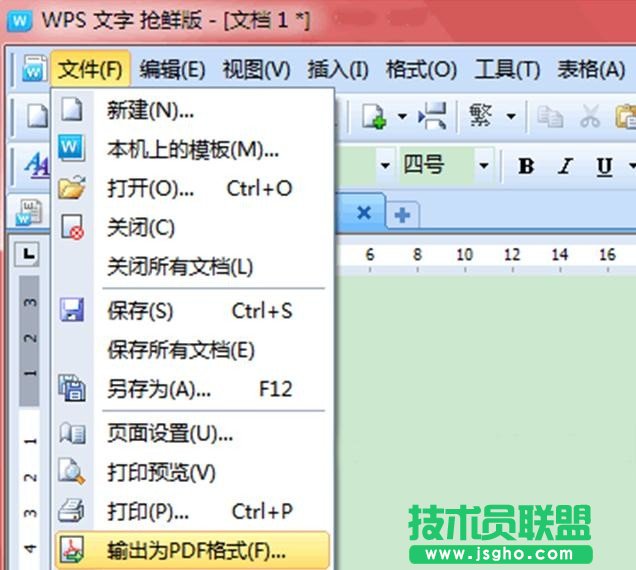
Task: Toggle Italic formatting
Action: click(x=565, y=166)
